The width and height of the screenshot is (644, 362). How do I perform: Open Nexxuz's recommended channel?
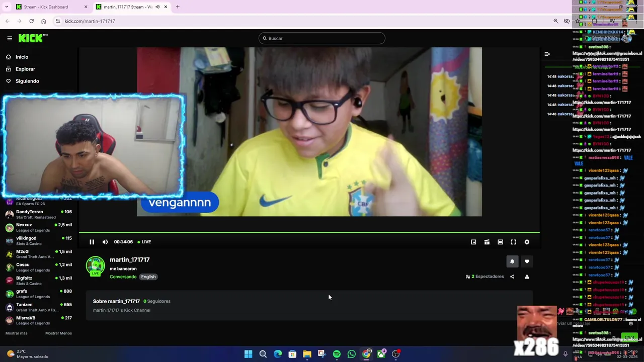[39, 227]
